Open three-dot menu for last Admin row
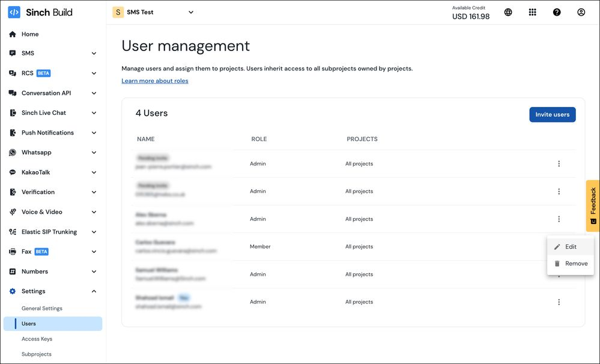The width and height of the screenshot is (600, 364). (559, 302)
